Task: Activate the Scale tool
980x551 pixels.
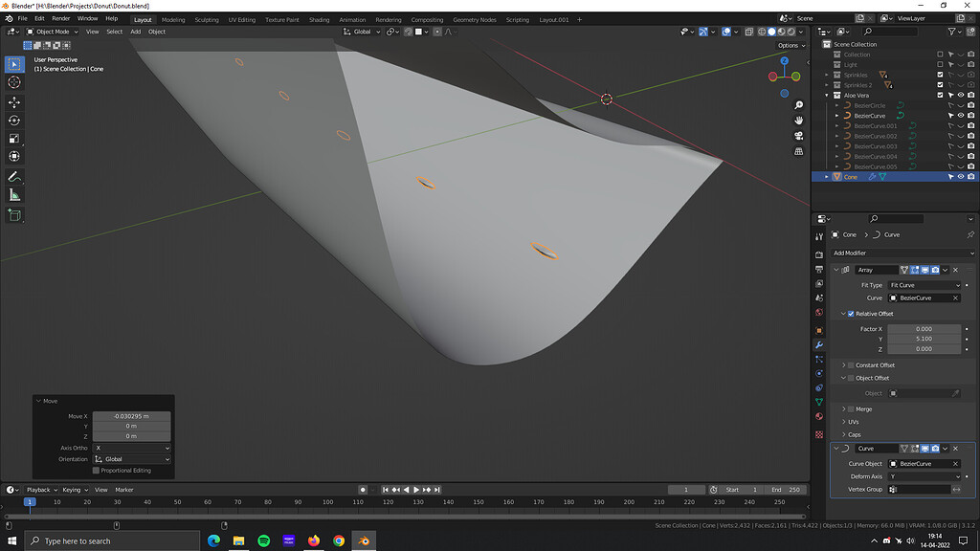Action: [x=14, y=138]
